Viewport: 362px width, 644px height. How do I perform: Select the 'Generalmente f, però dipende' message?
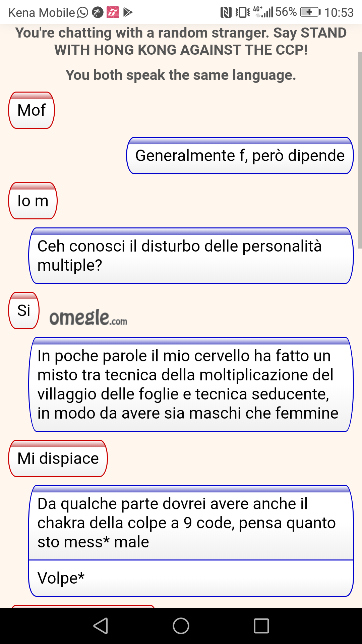click(240, 156)
